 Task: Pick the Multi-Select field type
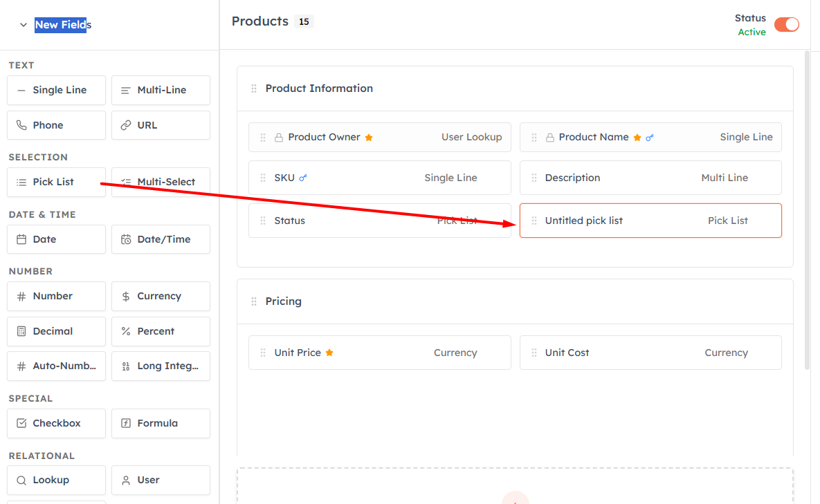point(161,182)
